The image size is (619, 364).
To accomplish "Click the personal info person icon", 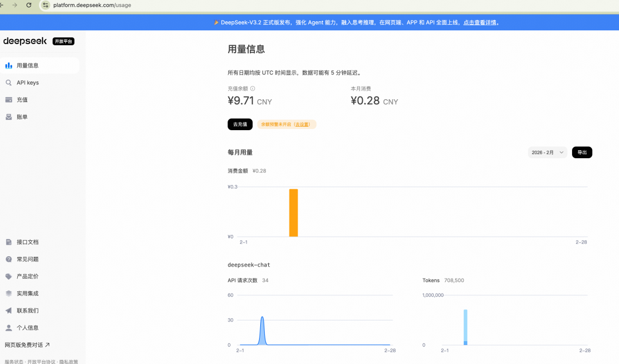I will [x=9, y=328].
